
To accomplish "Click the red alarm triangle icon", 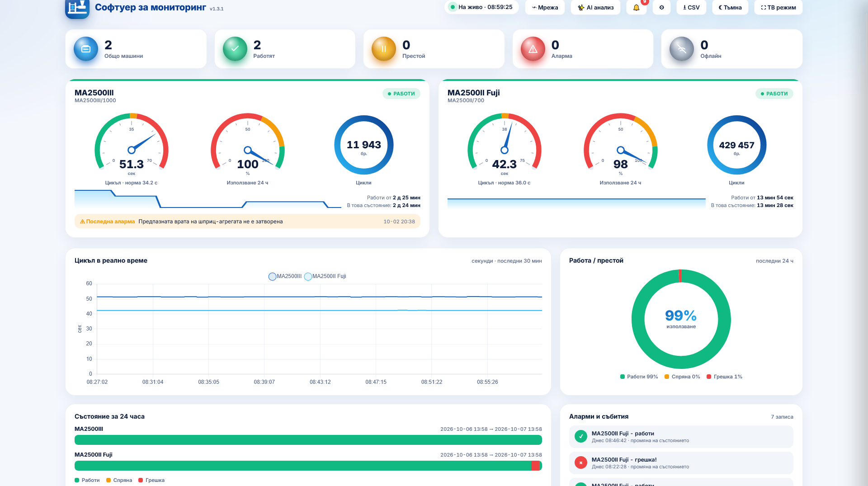I will tap(533, 49).
